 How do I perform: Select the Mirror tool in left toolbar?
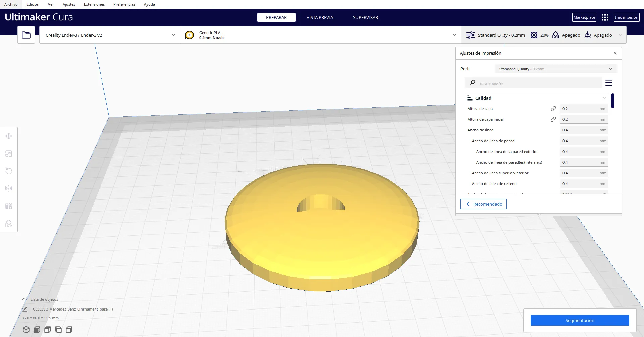[x=9, y=188]
